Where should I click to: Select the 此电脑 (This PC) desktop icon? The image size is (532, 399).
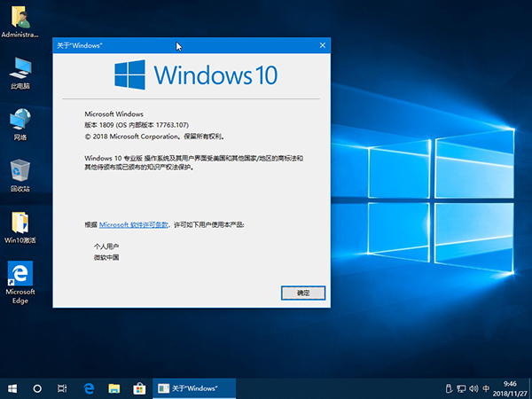pos(20,74)
